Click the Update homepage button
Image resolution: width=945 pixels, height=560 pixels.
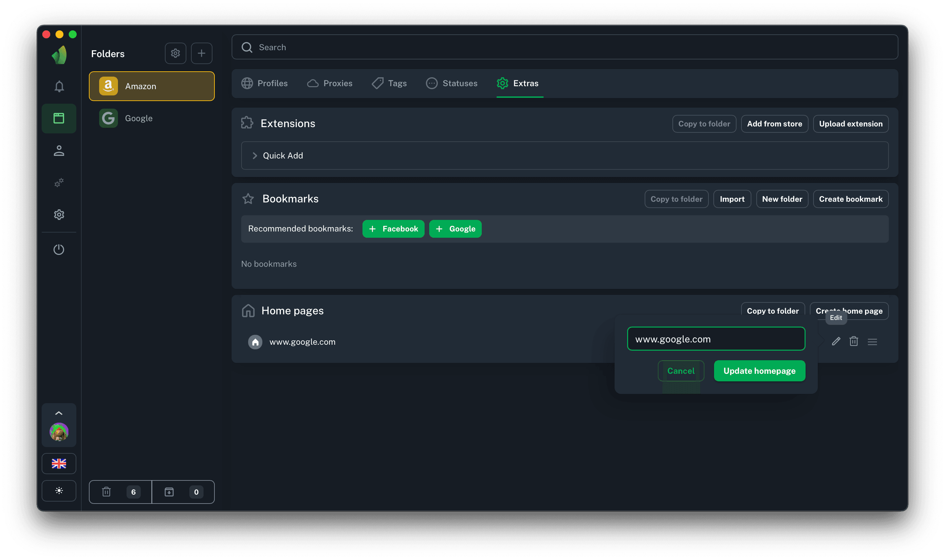pyautogui.click(x=759, y=371)
